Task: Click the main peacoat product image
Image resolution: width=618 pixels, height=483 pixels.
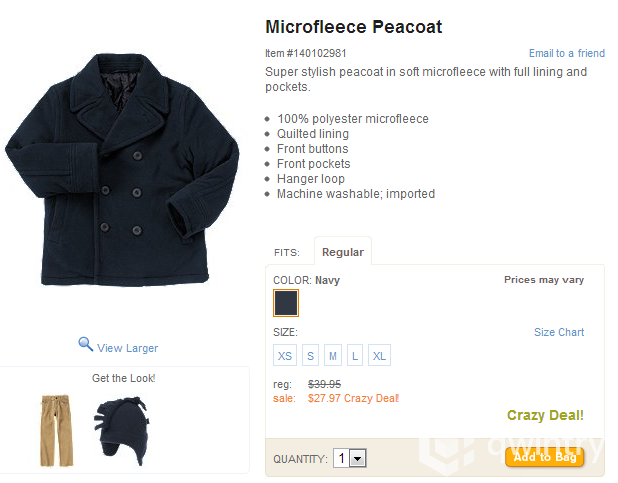Action: pos(122,170)
